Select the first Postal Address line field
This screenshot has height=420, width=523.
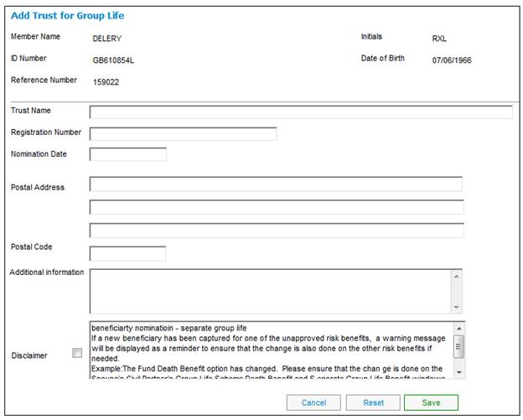pos(277,184)
